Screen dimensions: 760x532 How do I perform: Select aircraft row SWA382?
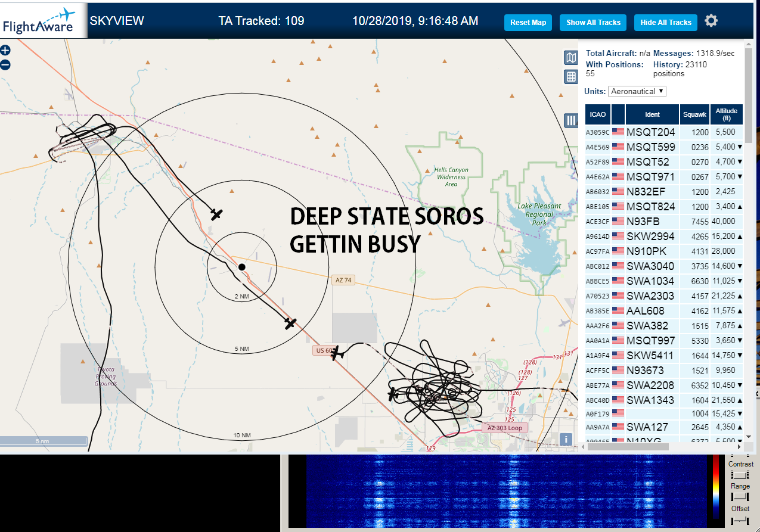click(664, 326)
